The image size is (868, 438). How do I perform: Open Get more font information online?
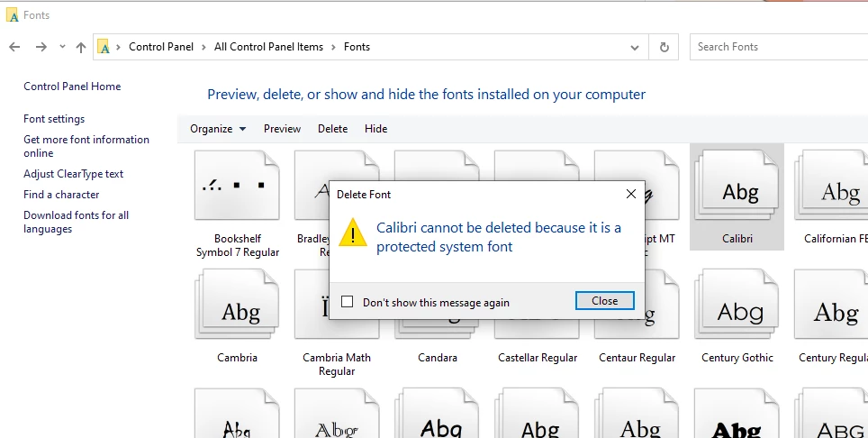coord(86,146)
